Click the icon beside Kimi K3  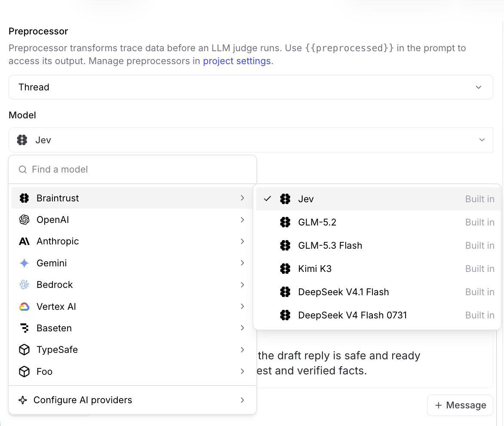coord(285,269)
